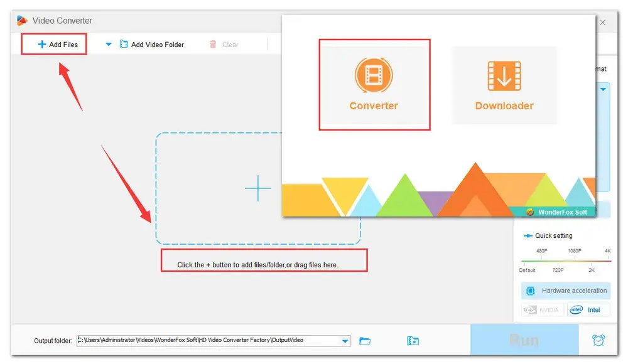Click the Quick setting label
Image resolution: width=628 pixels, height=364 pixels.
click(x=553, y=236)
